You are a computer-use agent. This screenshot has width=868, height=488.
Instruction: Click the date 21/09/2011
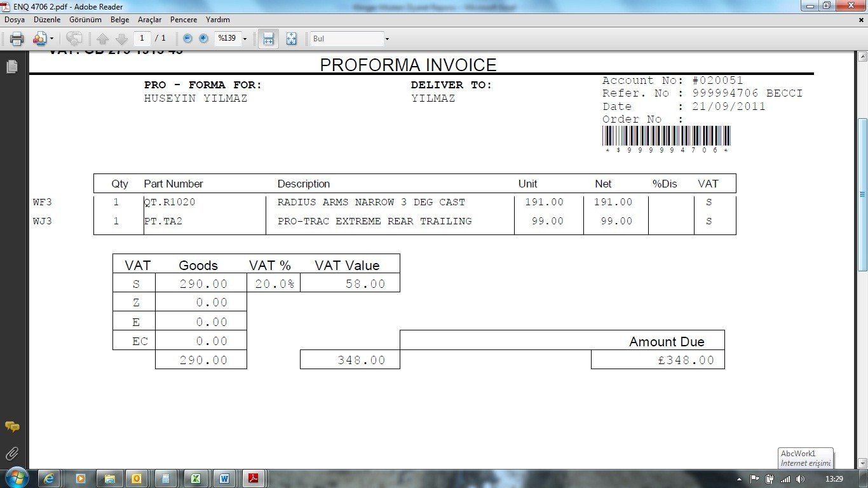[729, 107]
